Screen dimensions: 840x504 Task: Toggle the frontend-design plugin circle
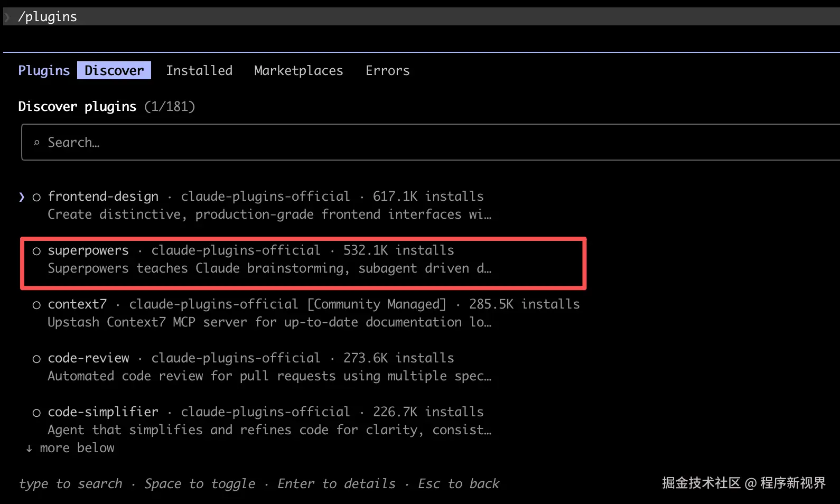[x=36, y=197]
